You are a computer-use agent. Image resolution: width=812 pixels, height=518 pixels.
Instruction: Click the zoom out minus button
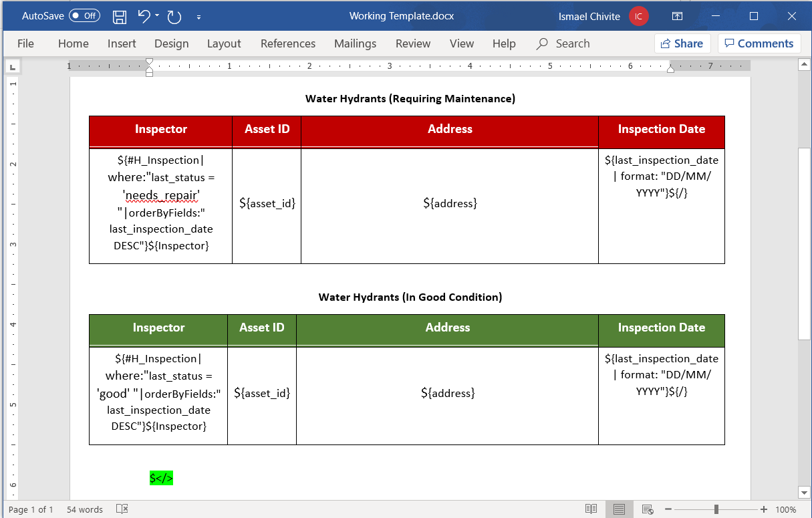pyautogui.click(x=668, y=509)
